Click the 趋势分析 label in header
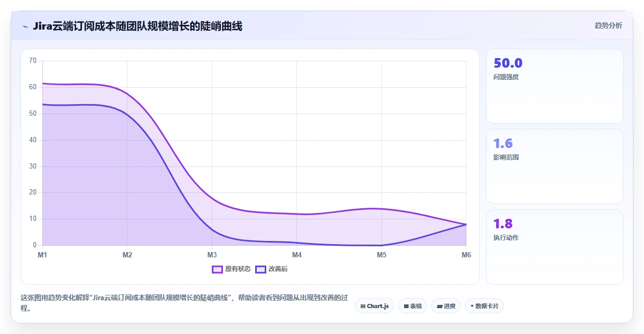The width and height of the screenshot is (644, 334). tap(608, 25)
